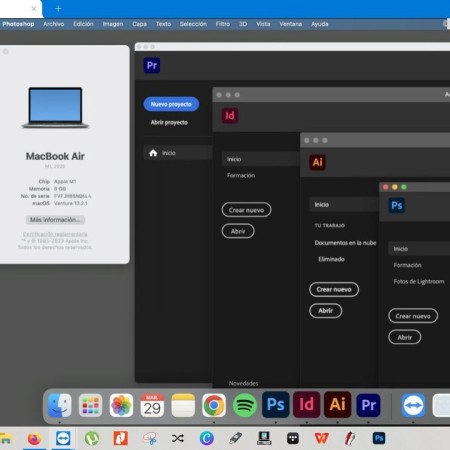Open the Selección menu
Screen dimensions: 450x450
point(193,24)
